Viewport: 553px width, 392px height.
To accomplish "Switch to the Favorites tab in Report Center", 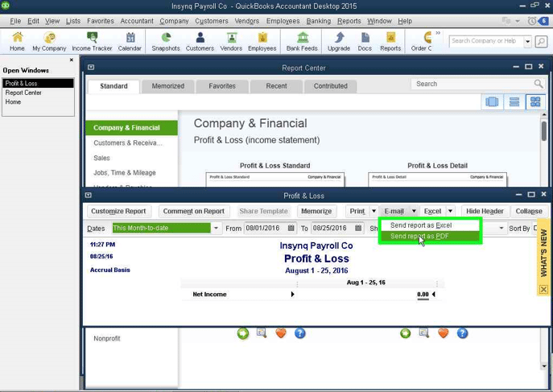I will click(222, 86).
